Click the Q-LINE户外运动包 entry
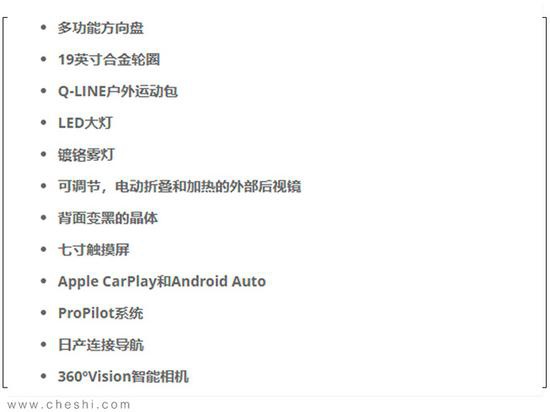Image resolution: width=550 pixels, height=412 pixels. coord(118,92)
